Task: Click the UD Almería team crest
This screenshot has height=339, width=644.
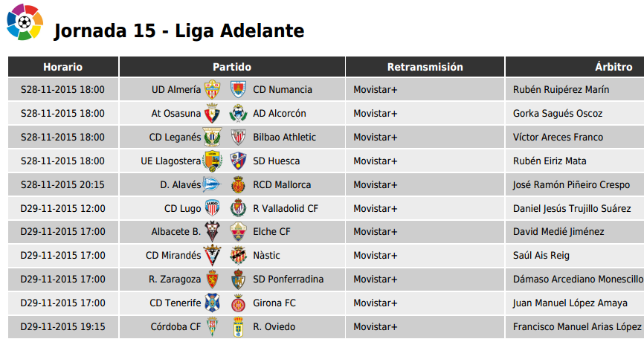Action: 213,89
